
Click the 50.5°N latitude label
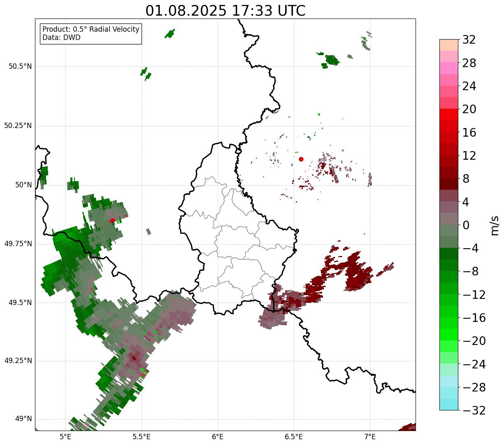(20, 66)
